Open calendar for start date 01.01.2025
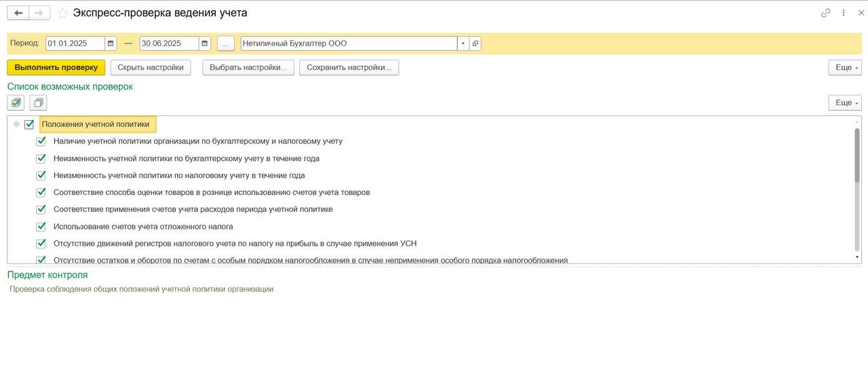Viewport: 868px width, 372px height. [x=111, y=43]
